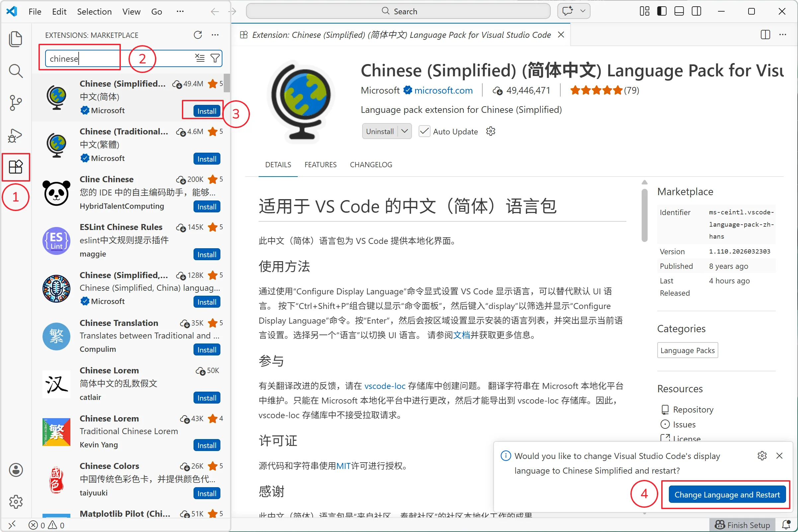Image resolution: width=798 pixels, height=532 pixels.
Task: Install Chinese (Simplified) language pack
Action: (206, 111)
